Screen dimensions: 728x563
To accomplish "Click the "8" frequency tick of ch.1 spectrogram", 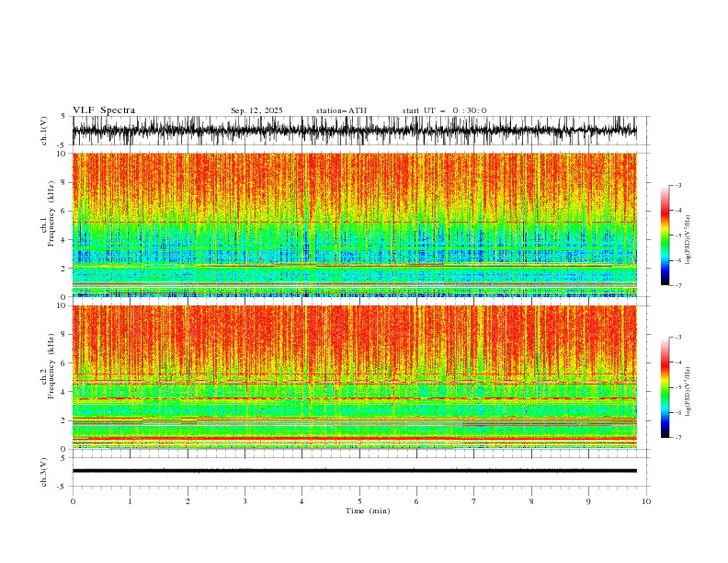I will click(63, 182).
